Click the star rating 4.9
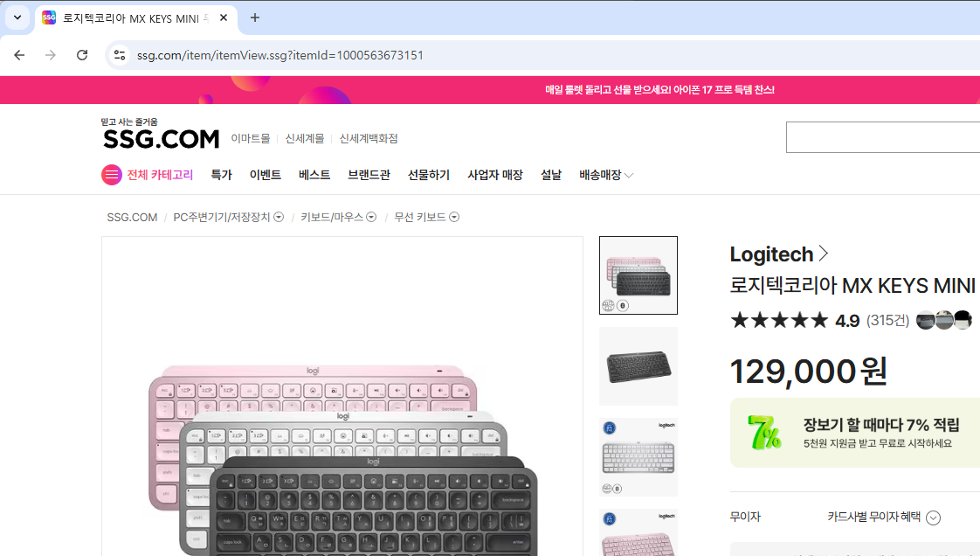 tap(794, 321)
